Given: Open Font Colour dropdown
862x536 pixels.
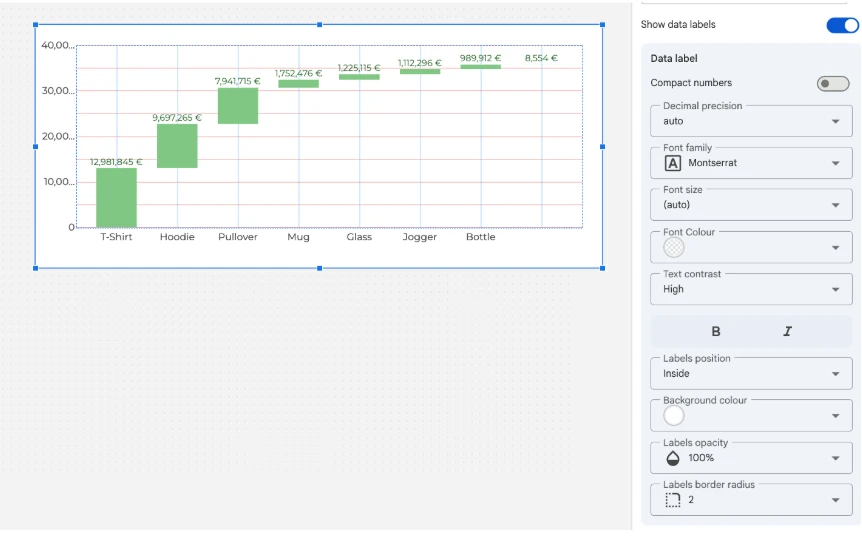Looking at the screenshot, I should coord(751,247).
